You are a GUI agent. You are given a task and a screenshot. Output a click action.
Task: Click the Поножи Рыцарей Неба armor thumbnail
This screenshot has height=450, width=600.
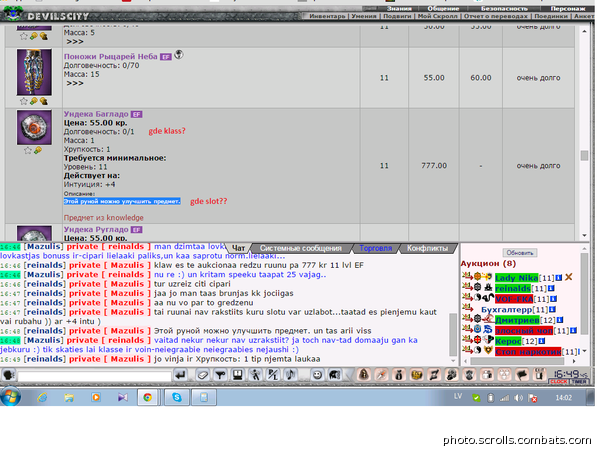tap(34, 72)
